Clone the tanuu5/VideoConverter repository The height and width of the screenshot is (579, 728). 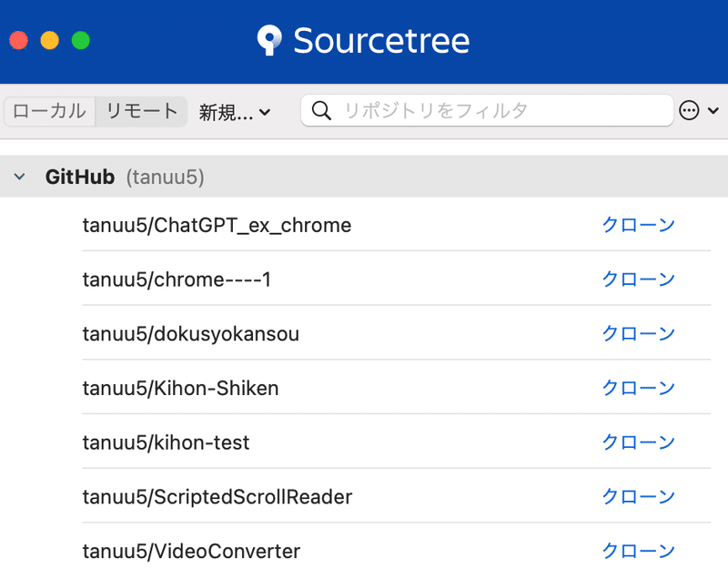(x=639, y=551)
